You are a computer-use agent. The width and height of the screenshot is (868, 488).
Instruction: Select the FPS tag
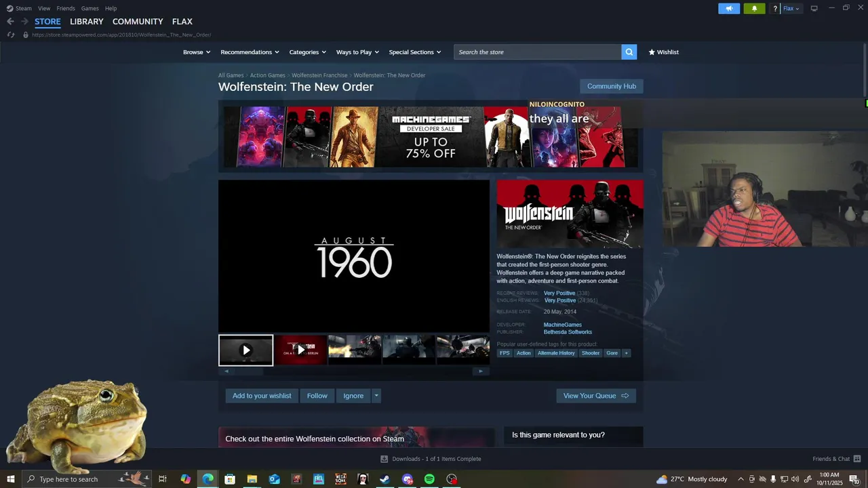click(x=505, y=353)
